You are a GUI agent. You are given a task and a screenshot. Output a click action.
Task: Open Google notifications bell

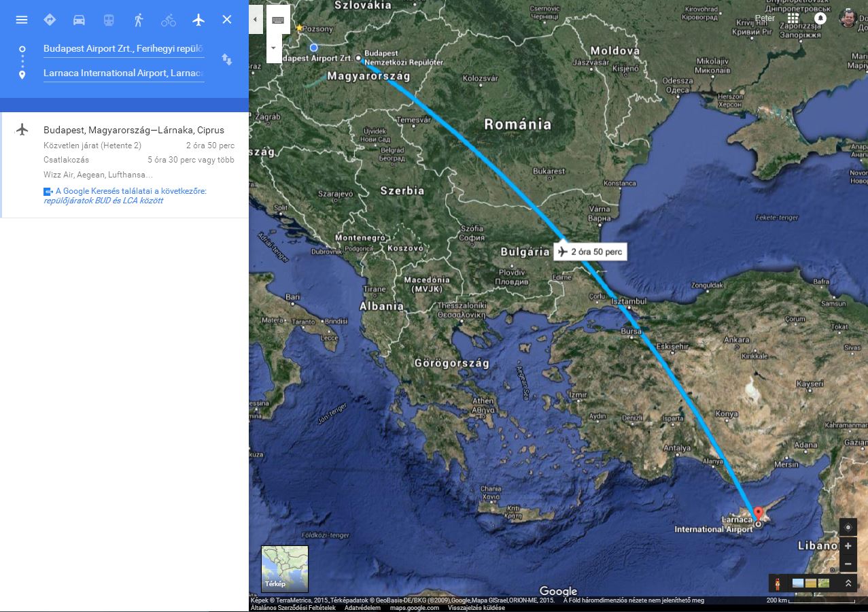820,18
